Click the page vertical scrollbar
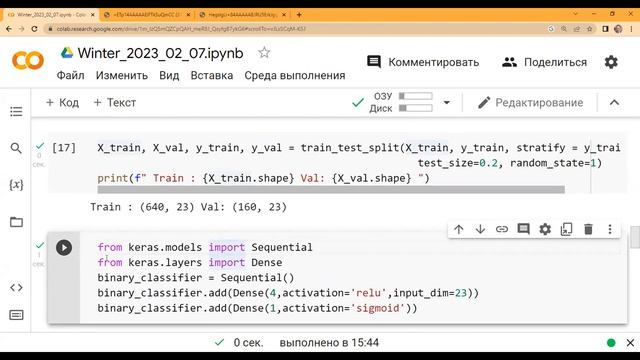 [635, 237]
